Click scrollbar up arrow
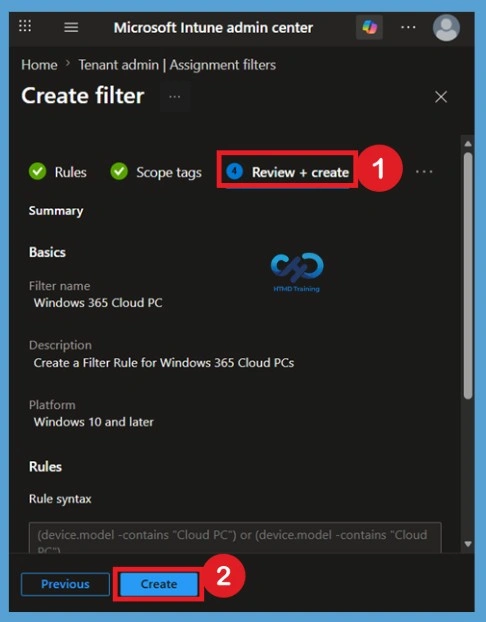Viewport: 486px width, 622px height. click(468, 144)
